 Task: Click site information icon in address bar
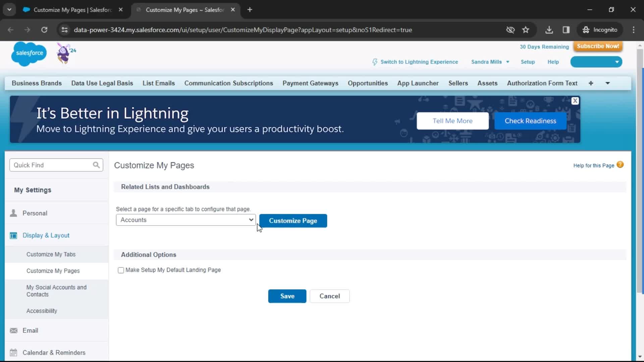pos(64,30)
